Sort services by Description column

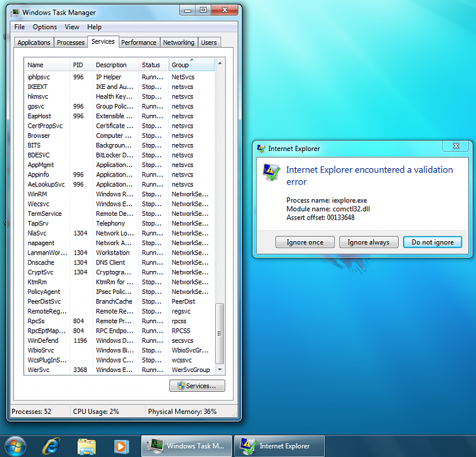coord(116,65)
